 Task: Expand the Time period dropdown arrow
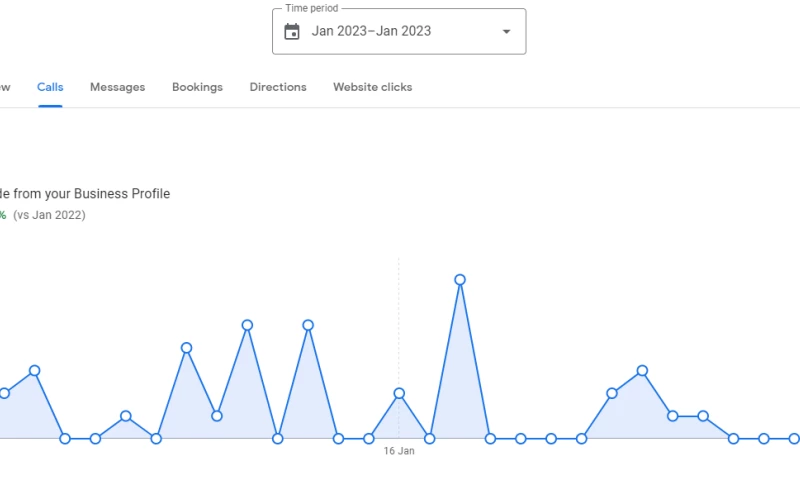[506, 31]
